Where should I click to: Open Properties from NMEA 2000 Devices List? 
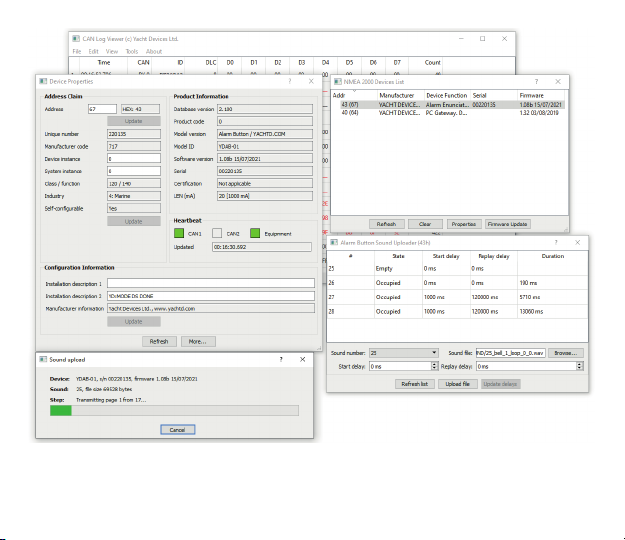(464, 224)
